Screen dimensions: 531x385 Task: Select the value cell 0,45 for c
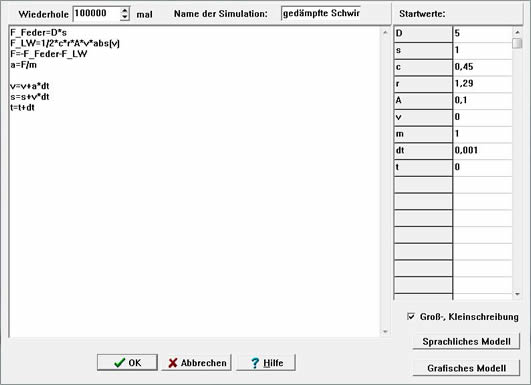click(482, 67)
